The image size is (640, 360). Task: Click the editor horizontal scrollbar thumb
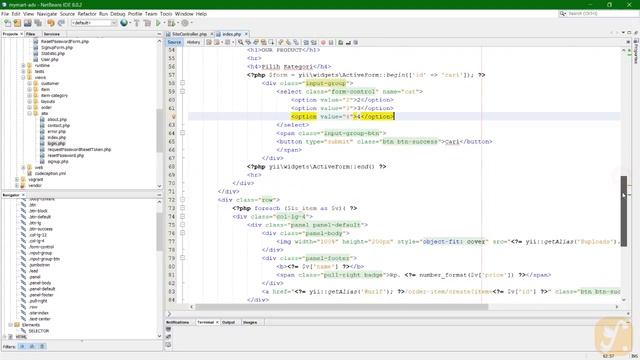[342, 307]
